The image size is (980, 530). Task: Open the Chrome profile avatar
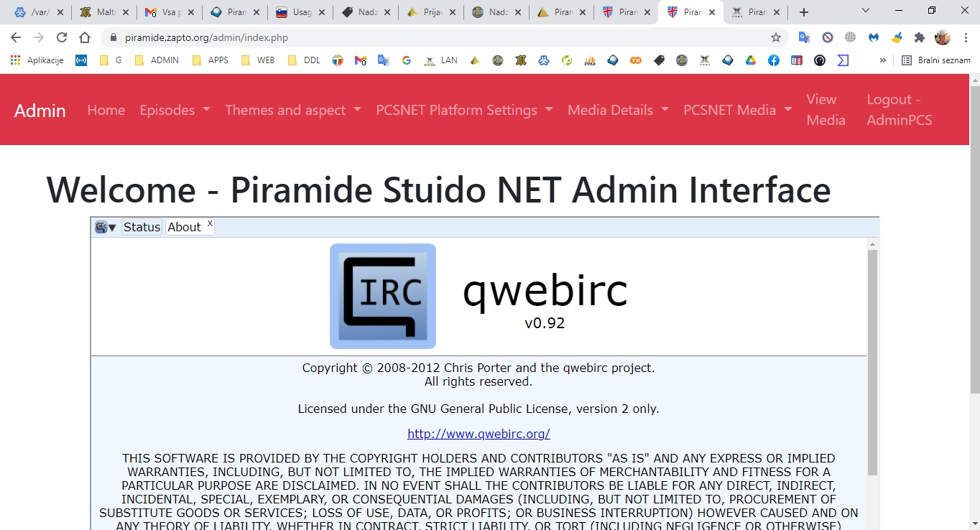[943, 37]
